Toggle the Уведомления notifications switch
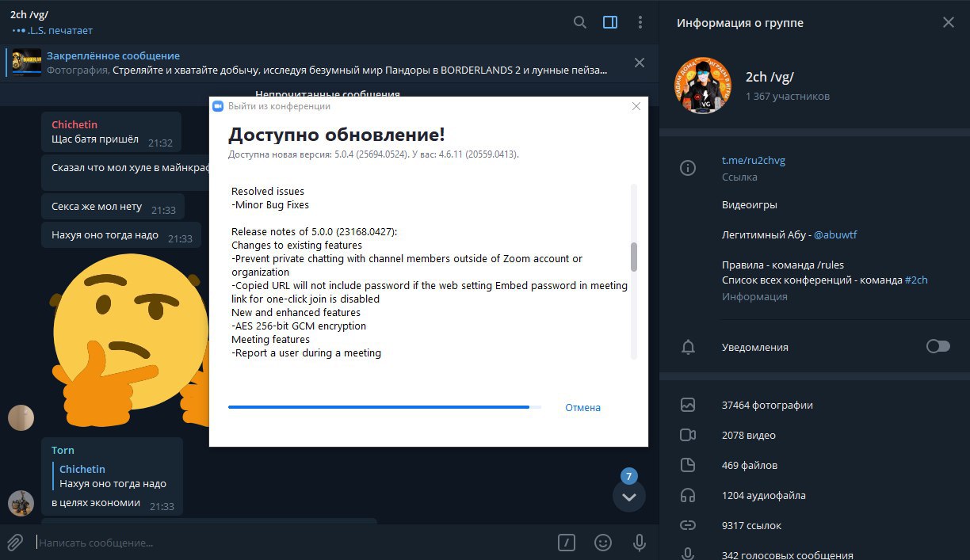 [938, 347]
